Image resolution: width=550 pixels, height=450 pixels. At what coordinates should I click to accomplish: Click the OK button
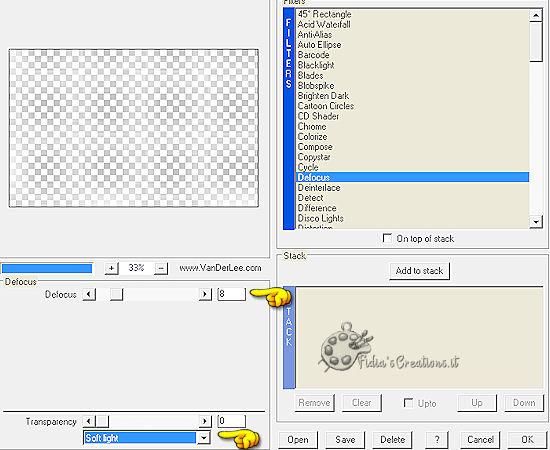(x=528, y=439)
